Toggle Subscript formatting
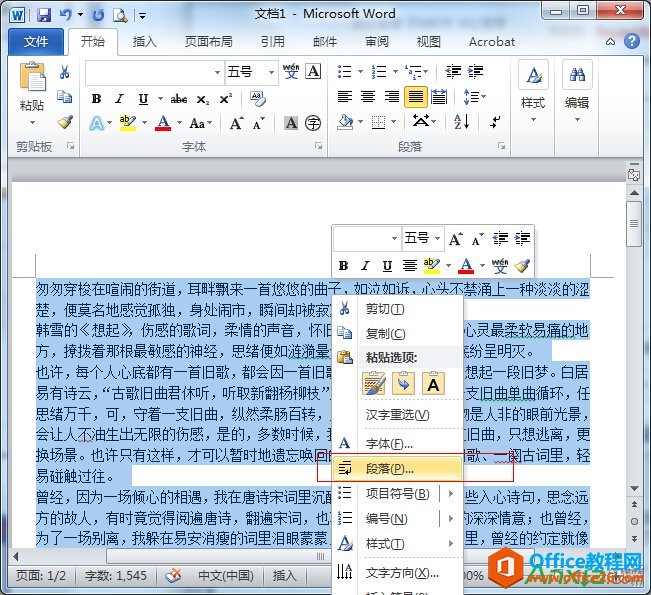The image size is (651, 595). 203,99
